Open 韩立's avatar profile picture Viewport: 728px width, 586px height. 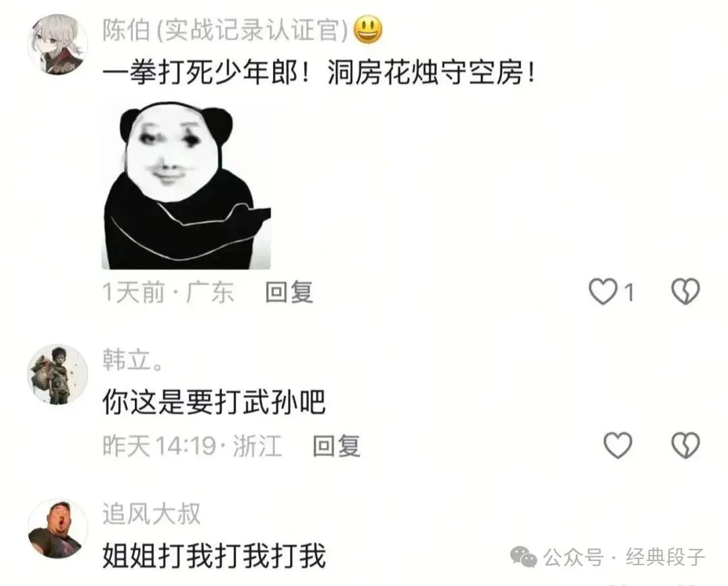tap(57, 375)
